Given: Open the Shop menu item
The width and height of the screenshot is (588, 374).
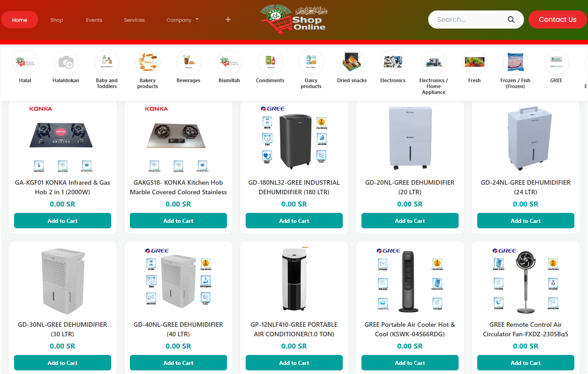Looking at the screenshot, I should tap(57, 20).
